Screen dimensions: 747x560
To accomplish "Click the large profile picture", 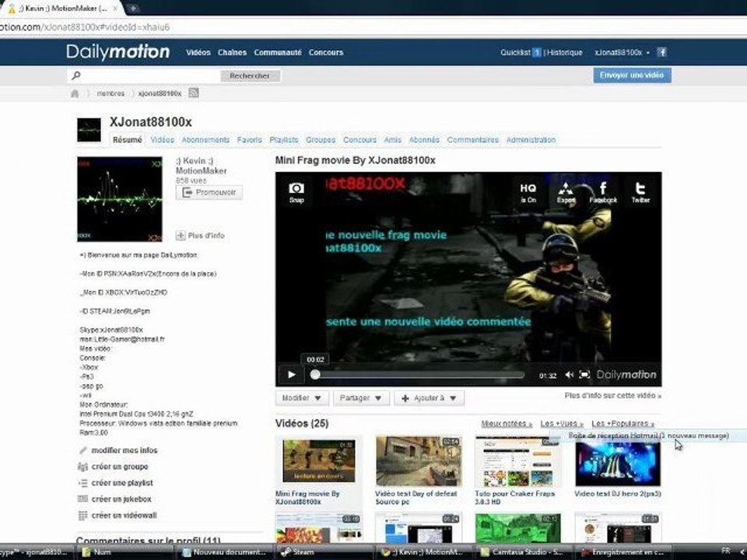I will [x=120, y=199].
